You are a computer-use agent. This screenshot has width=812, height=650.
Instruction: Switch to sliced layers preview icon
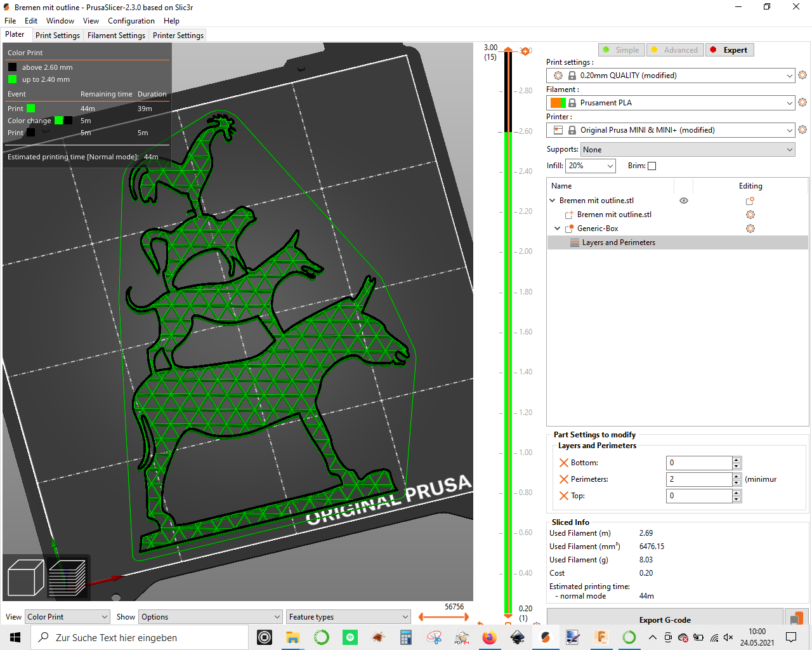[67, 578]
